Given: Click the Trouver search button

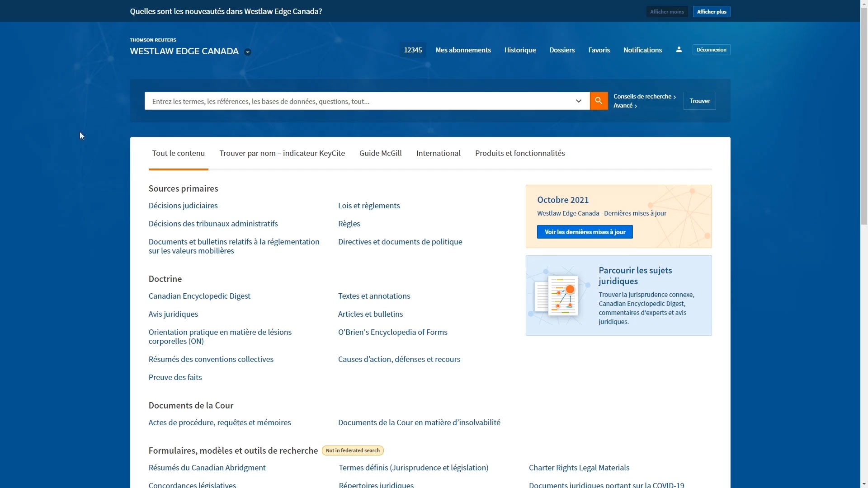Looking at the screenshot, I should (699, 100).
